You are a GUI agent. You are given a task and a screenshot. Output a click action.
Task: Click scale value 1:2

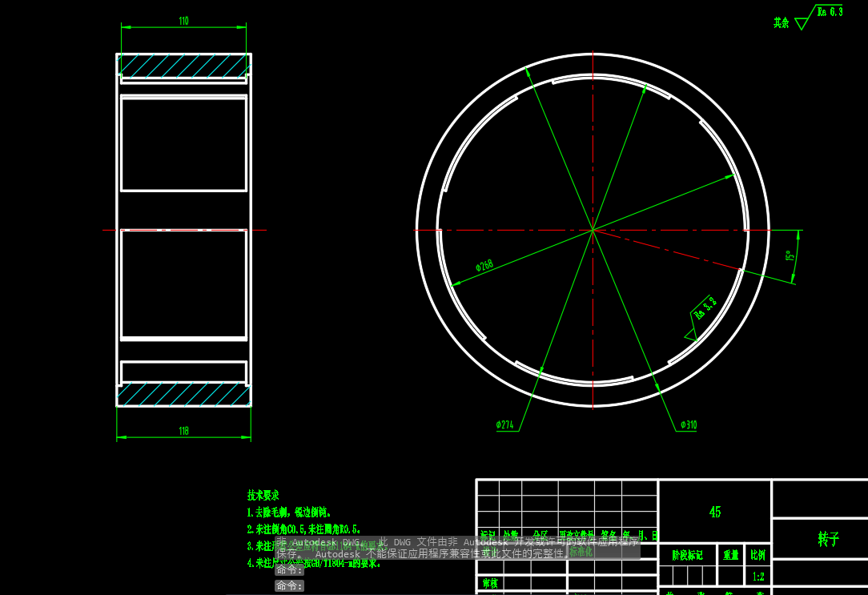[758, 577]
